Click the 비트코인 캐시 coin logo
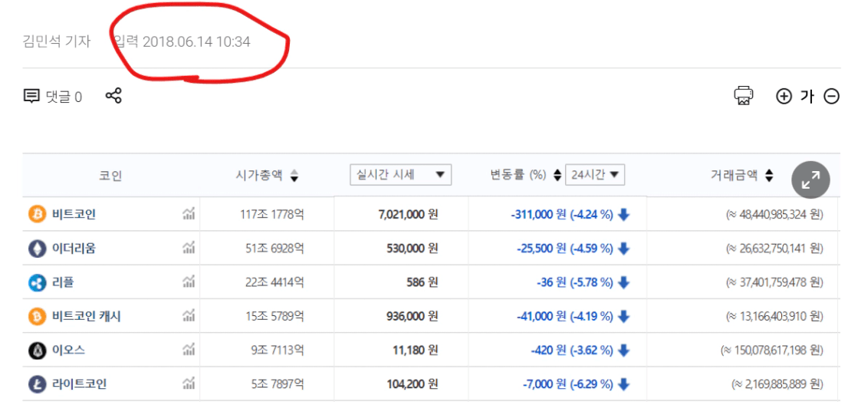This screenshot has width=868, height=402. pos(37,316)
